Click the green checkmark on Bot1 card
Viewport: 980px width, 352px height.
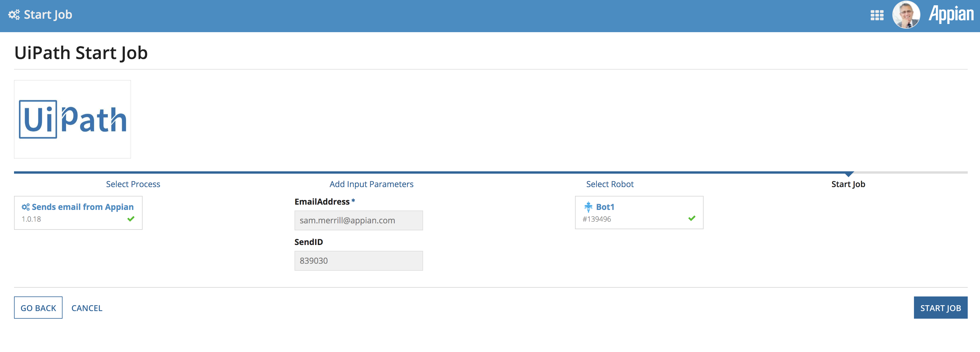pos(692,218)
